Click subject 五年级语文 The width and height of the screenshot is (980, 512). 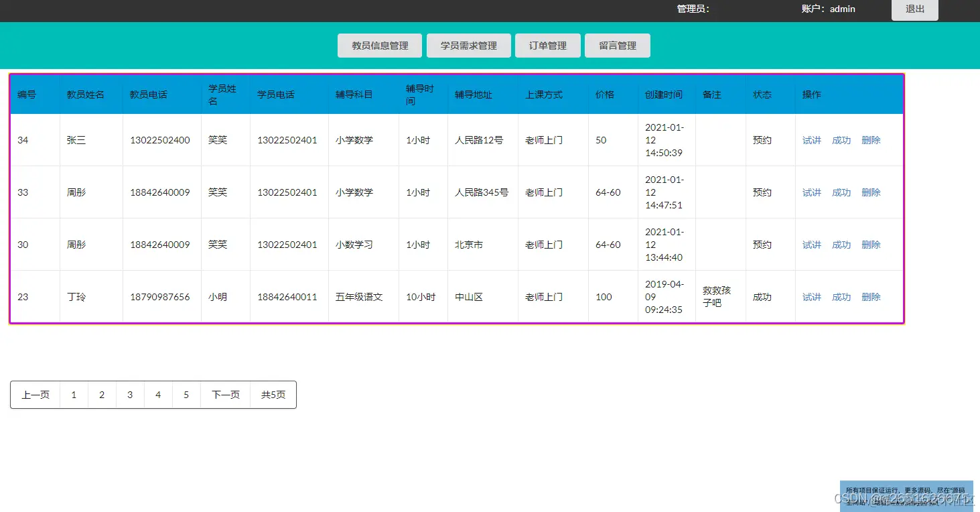pos(359,297)
